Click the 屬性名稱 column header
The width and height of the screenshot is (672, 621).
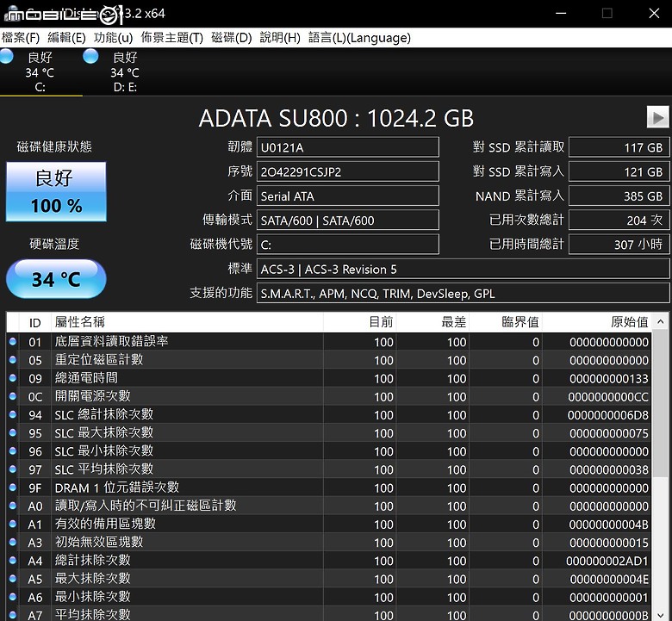point(187,322)
